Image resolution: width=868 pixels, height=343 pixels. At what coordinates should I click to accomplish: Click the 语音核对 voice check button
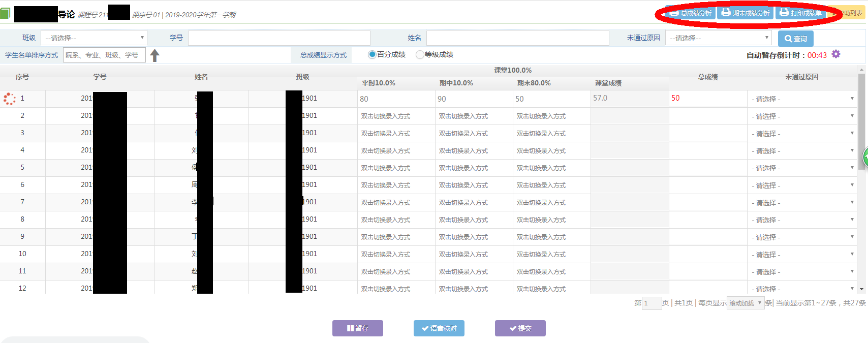pyautogui.click(x=439, y=328)
